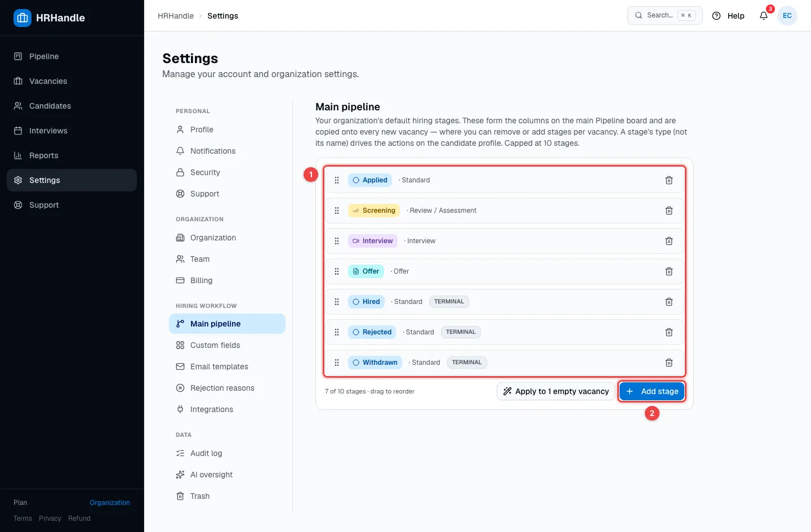This screenshot has height=532, width=811.
Task: Delete the Applied stage with its trash icon
Action: 669,180
